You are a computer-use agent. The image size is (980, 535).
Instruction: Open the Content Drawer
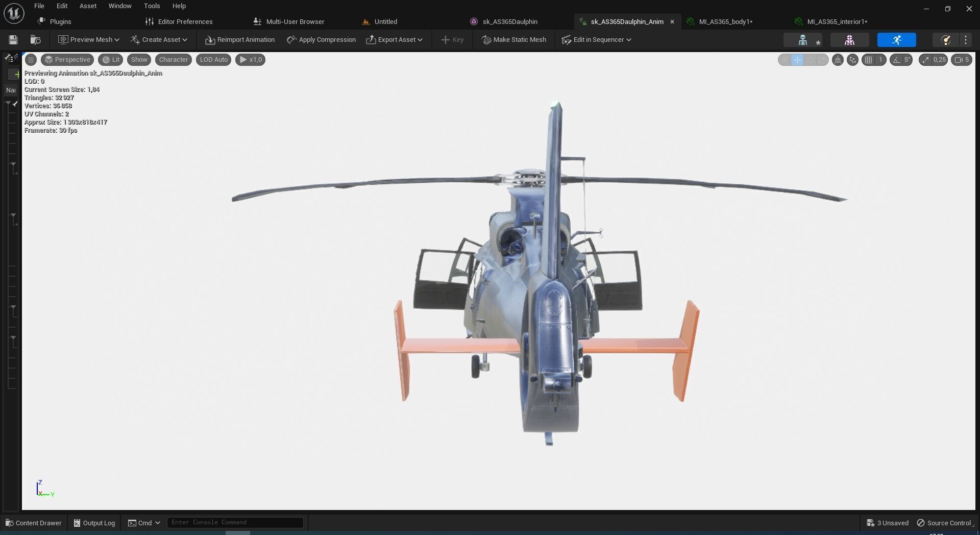point(34,523)
